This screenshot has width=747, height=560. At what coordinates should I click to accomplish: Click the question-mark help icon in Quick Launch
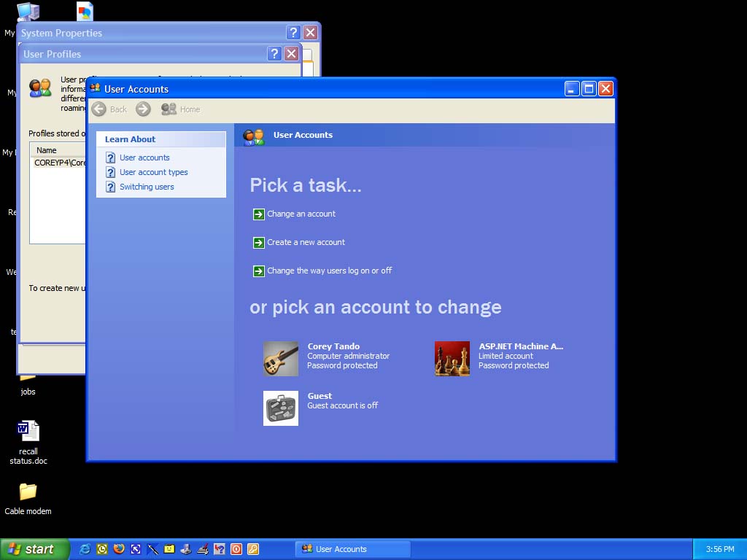pos(219,549)
